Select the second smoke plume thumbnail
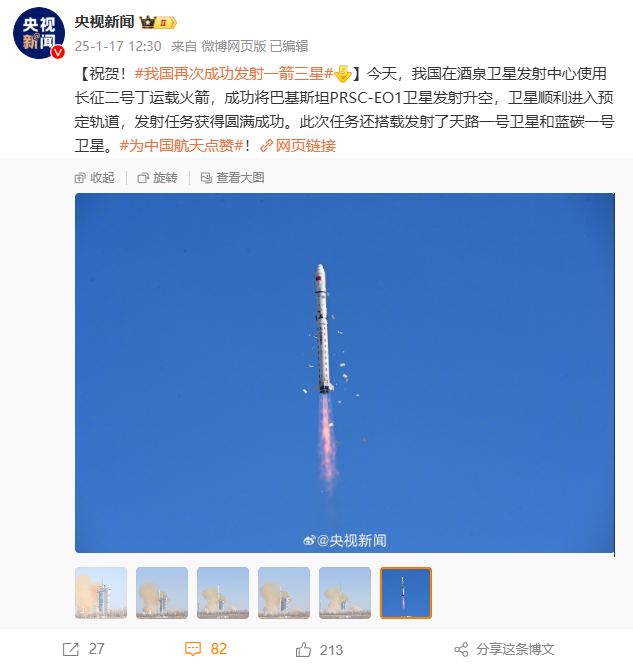633x666 pixels. (162, 593)
